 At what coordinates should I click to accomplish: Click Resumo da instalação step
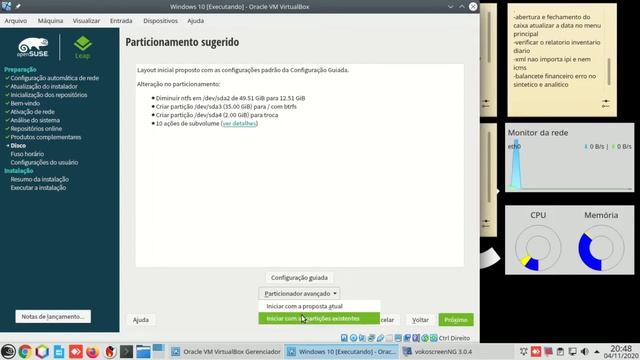(40, 179)
